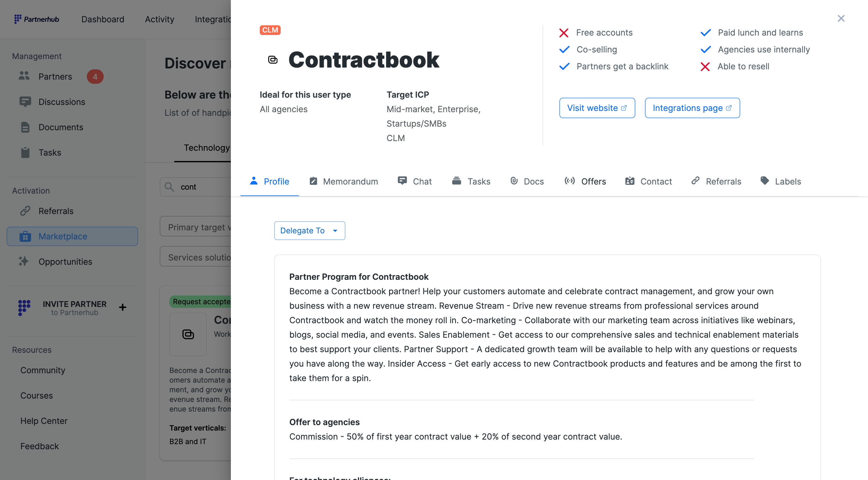Click the Partnerhub logo icon
This screenshot has height=480, width=868.
coord(17,19)
